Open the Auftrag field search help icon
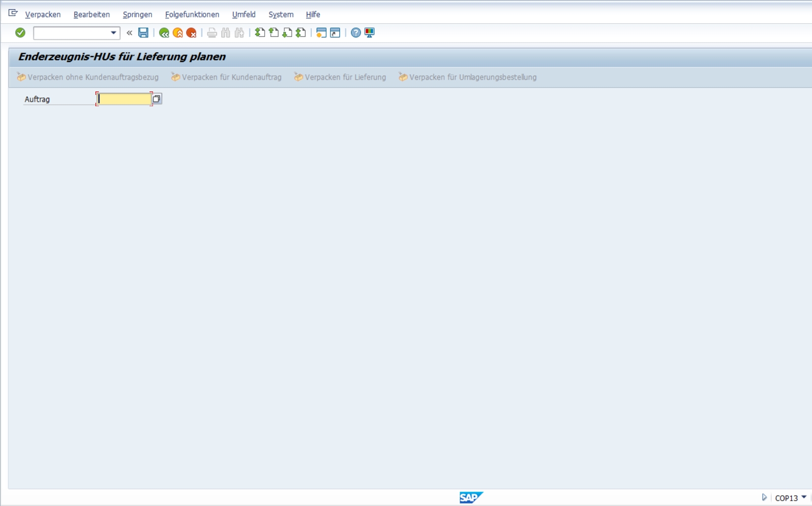The height and width of the screenshot is (506, 812). (156, 99)
